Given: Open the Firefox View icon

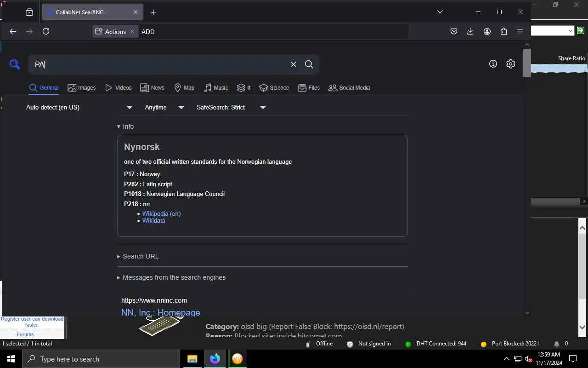Looking at the screenshot, I should click(x=29, y=12).
